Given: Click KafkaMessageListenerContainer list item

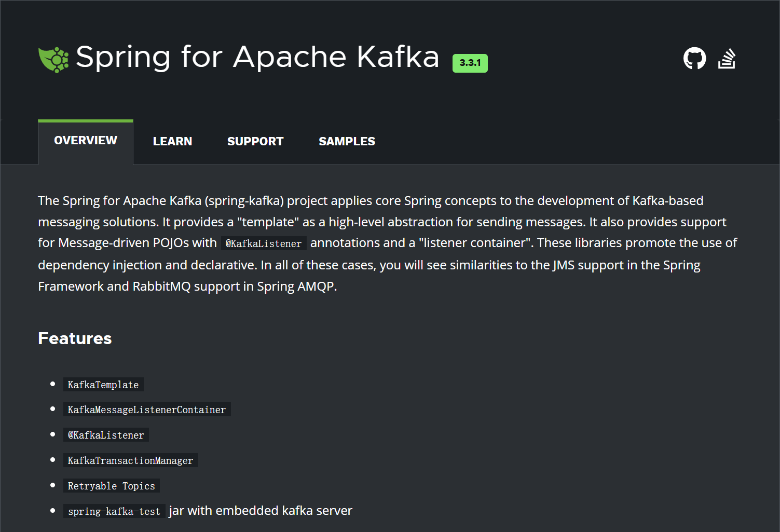Looking at the screenshot, I should [147, 410].
